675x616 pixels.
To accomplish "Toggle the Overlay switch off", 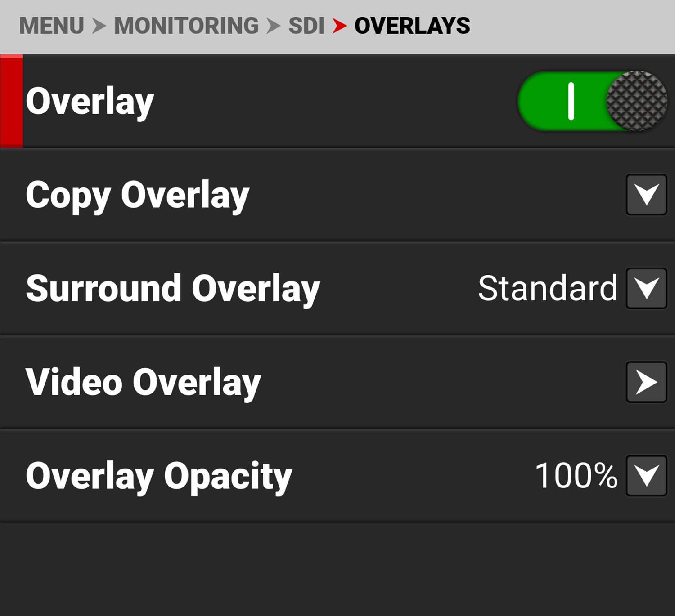I will [592, 101].
